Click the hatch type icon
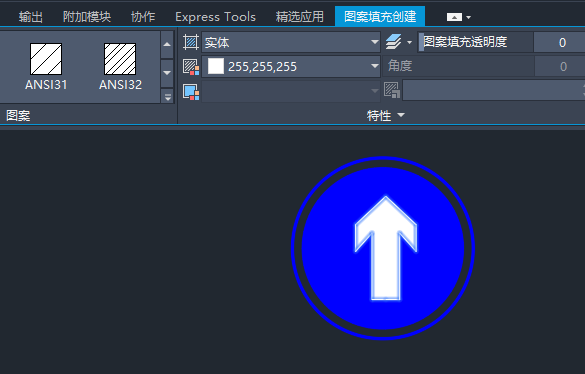This screenshot has width=585, height=374. [x=191, y=42]
